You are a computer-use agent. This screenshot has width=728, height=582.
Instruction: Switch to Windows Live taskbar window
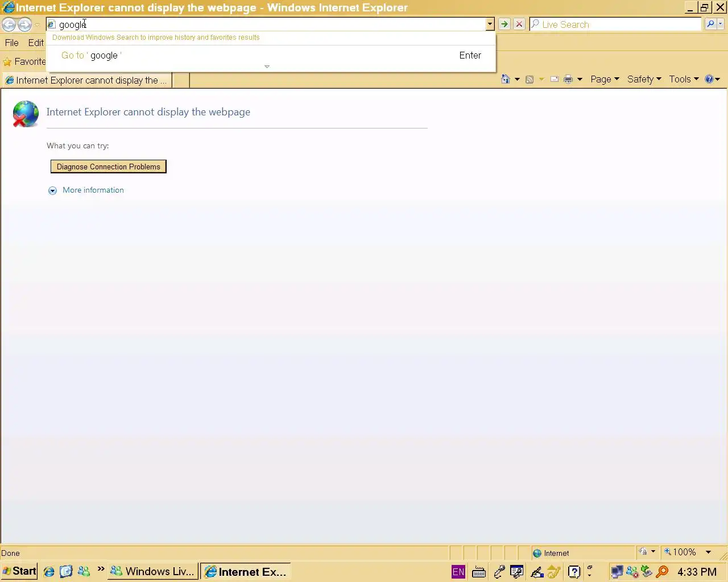coord(154,571)
